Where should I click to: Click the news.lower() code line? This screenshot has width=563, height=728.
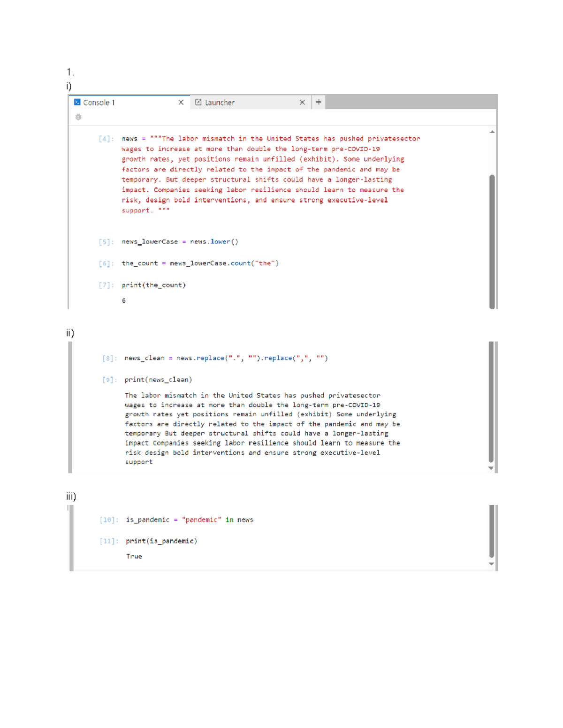180,242
